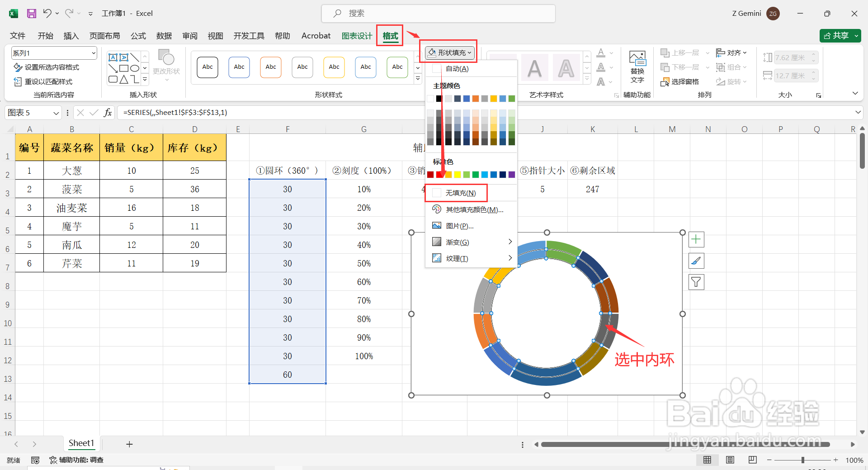Click Reset to Match Style
The height and width of the screenshot is (470, 868).
(x=43, y=81)
